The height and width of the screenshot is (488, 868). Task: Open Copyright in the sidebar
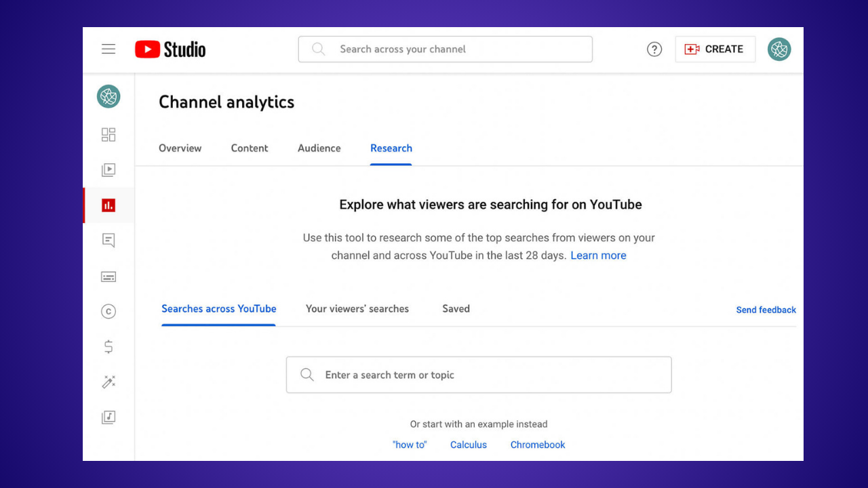pyautogui.click(x=108, y=312)
